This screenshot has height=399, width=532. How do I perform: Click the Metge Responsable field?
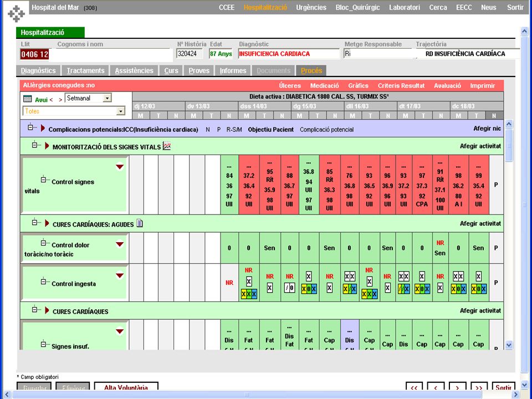tap(379, 54)
